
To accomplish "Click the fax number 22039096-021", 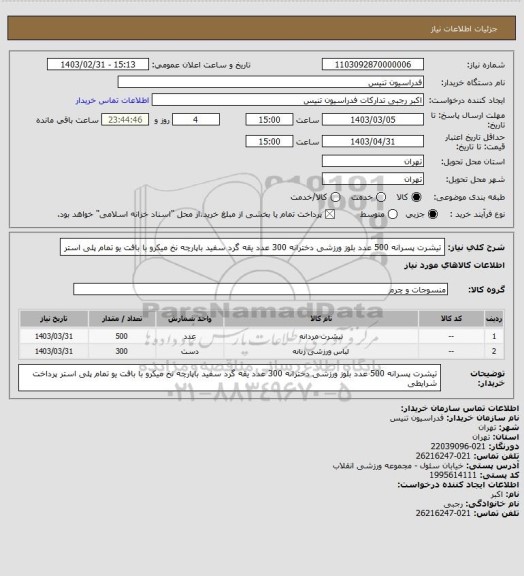I will pyautogui.click(x=458, y=446).
